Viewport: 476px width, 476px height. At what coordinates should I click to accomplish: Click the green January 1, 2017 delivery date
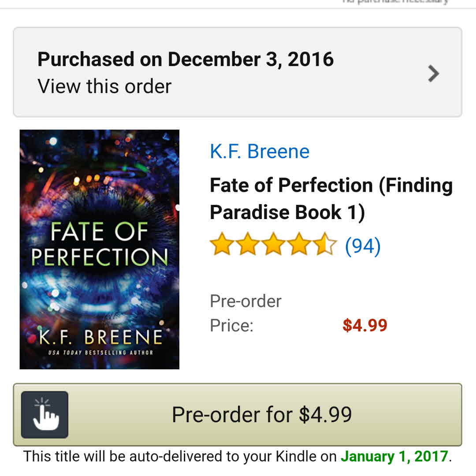coord(394,456)
